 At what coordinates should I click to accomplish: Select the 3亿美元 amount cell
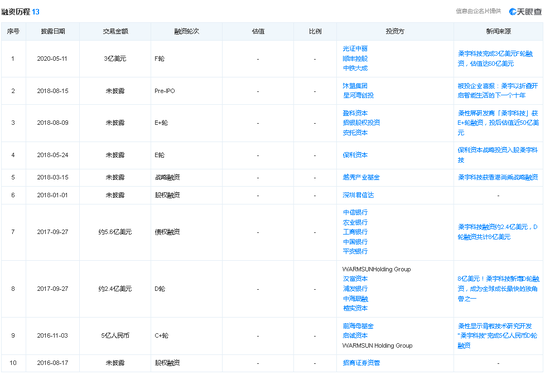(115, 59)
